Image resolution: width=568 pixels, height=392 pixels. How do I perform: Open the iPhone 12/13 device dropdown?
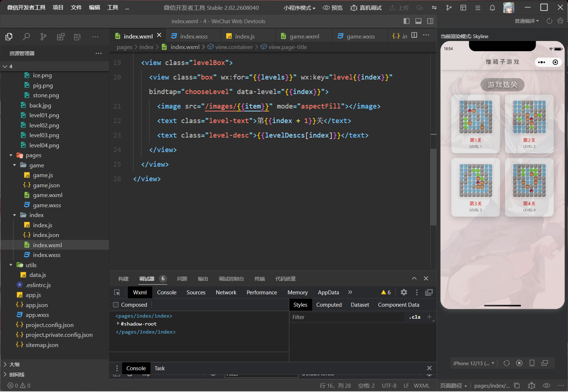tap(474, 363)
